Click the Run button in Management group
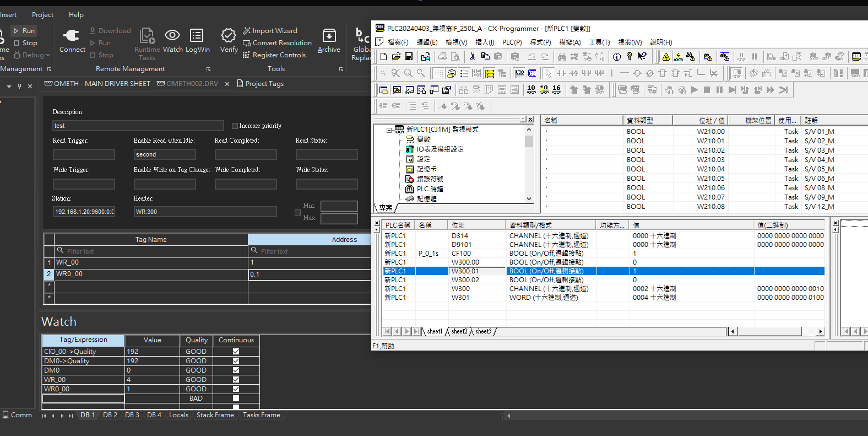Image resolution: width=868 pixels, height=436 pixels. (24, 31)
